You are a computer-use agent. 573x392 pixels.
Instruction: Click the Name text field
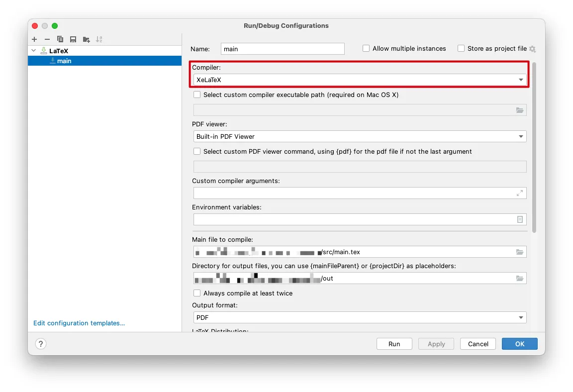283,49
